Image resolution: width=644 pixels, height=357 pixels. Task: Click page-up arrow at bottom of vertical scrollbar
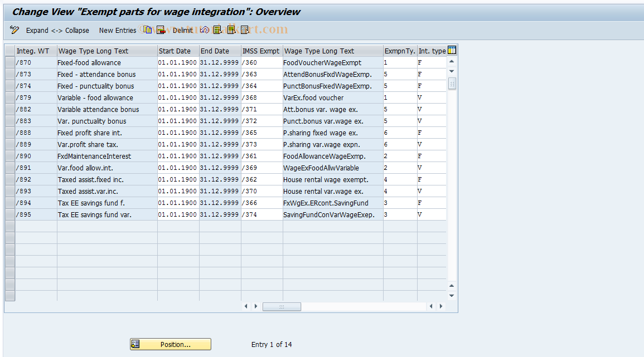click(452, 286)
